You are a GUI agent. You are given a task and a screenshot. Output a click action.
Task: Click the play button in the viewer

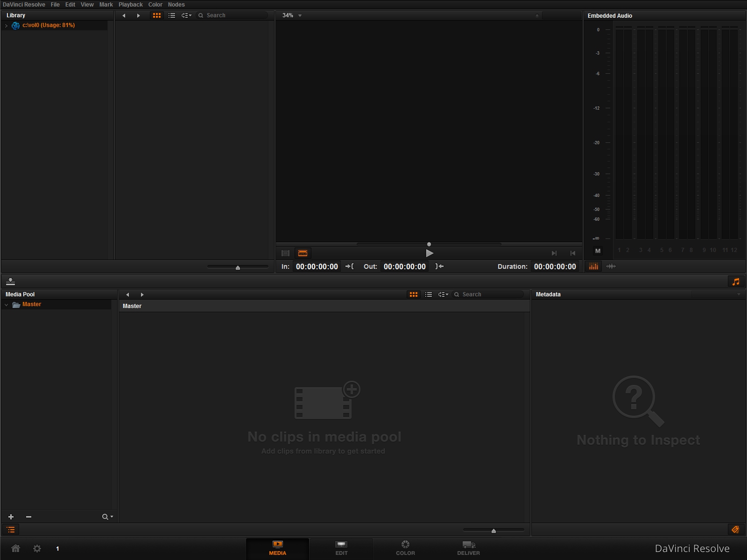click(x=430, y=253)
